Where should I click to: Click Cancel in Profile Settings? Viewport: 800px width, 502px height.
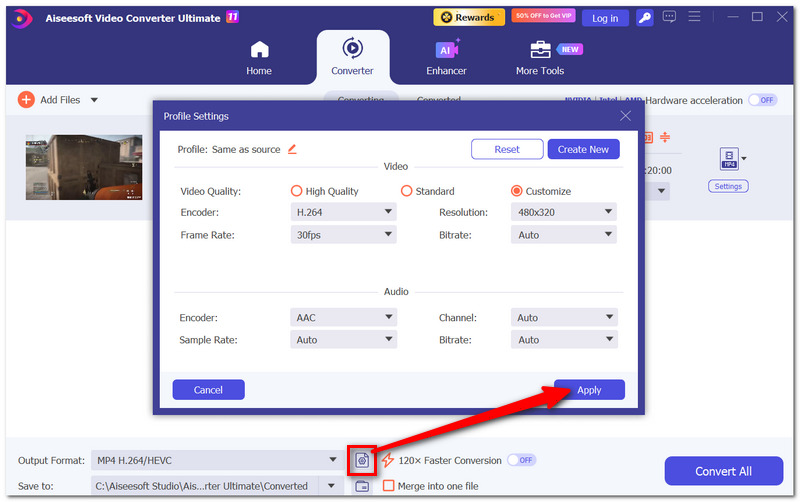pyautogui.click(x=208, y=390)
